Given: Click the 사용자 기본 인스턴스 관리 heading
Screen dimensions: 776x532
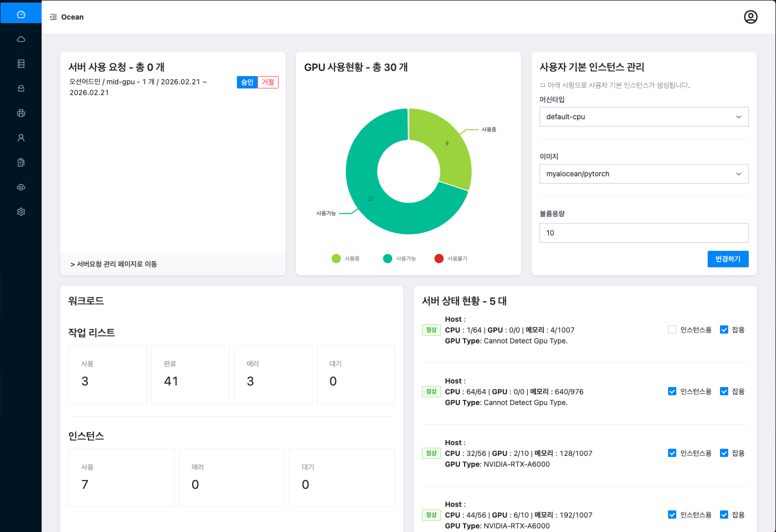Looking at the screenshot, I should point(592,67).
